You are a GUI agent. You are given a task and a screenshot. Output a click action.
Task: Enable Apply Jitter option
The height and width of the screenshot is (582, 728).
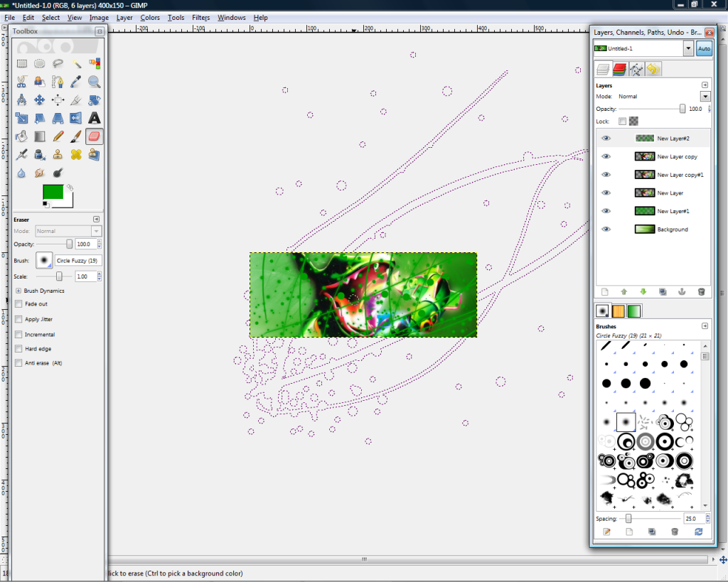[x=18, y=319]
